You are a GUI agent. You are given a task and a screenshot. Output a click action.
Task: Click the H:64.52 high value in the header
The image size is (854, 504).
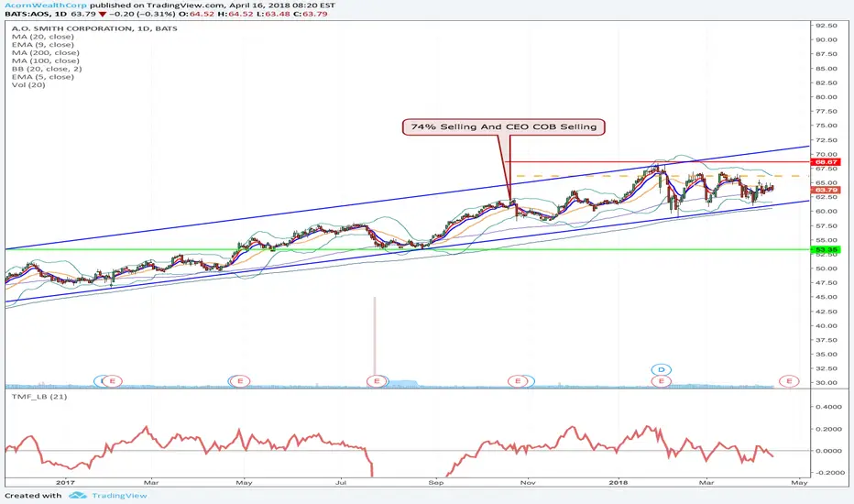[x=235, y=14]
